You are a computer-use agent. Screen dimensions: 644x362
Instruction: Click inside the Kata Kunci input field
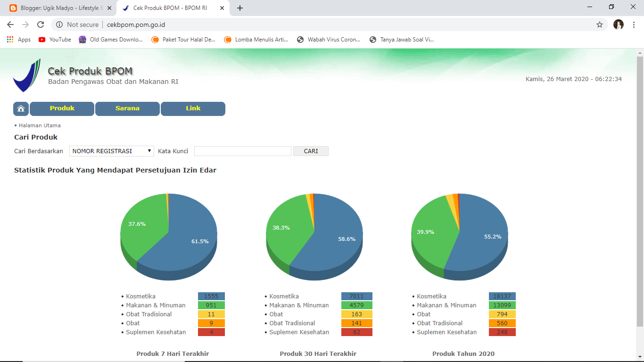[x=242, y=151]
